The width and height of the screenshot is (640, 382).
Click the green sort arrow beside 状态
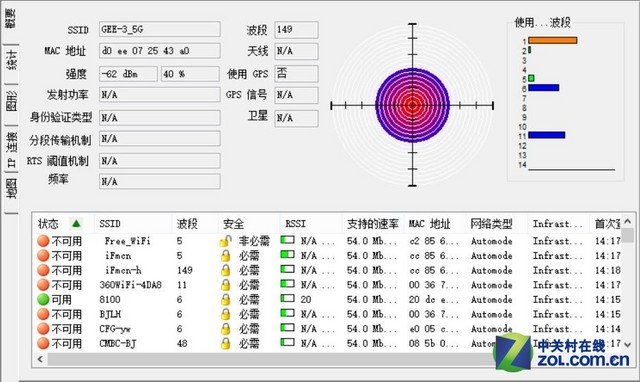point(76,224)
